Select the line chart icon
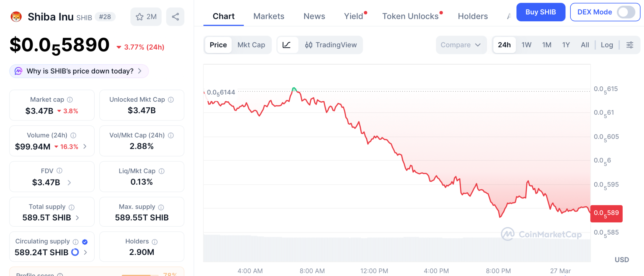The width and height of the screenshot is (644, 276). pyautogui.click(x=286, y=45)
